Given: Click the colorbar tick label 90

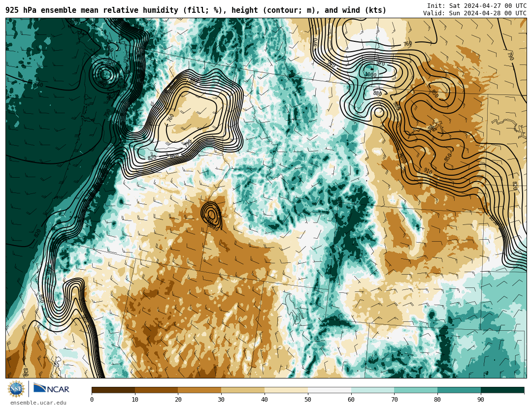Looking at the screenshot, I should [481, 400].
